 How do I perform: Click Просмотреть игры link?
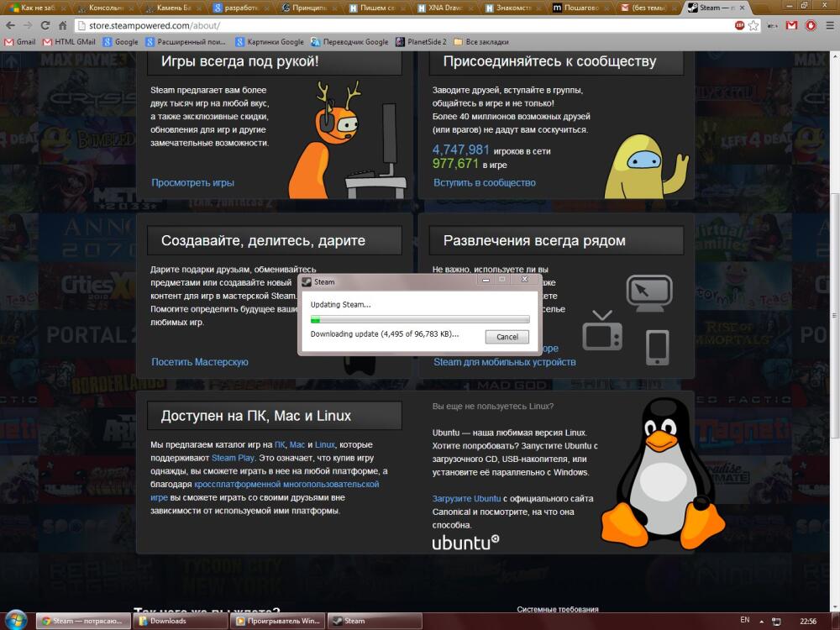pyautogui.click(x=192, y=182)
